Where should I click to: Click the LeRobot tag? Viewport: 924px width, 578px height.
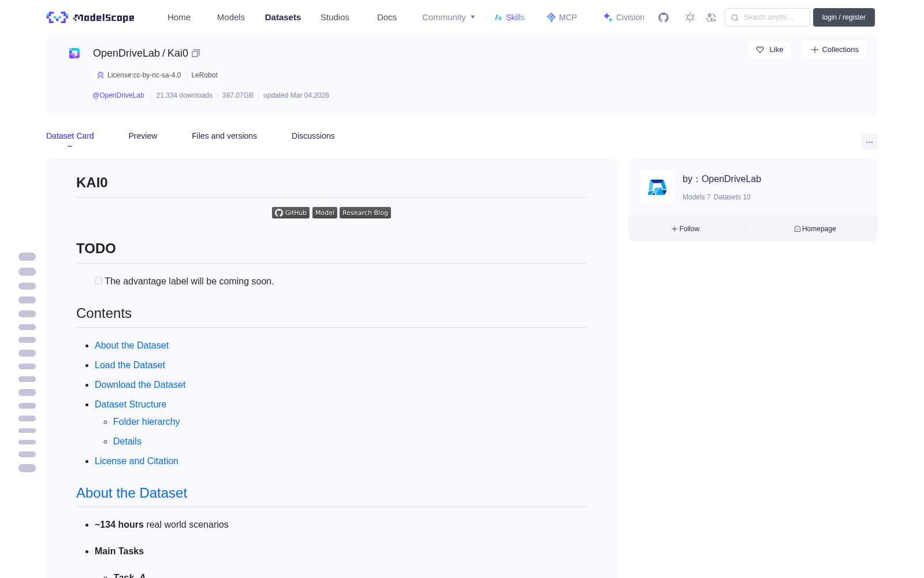coord(204,75)
